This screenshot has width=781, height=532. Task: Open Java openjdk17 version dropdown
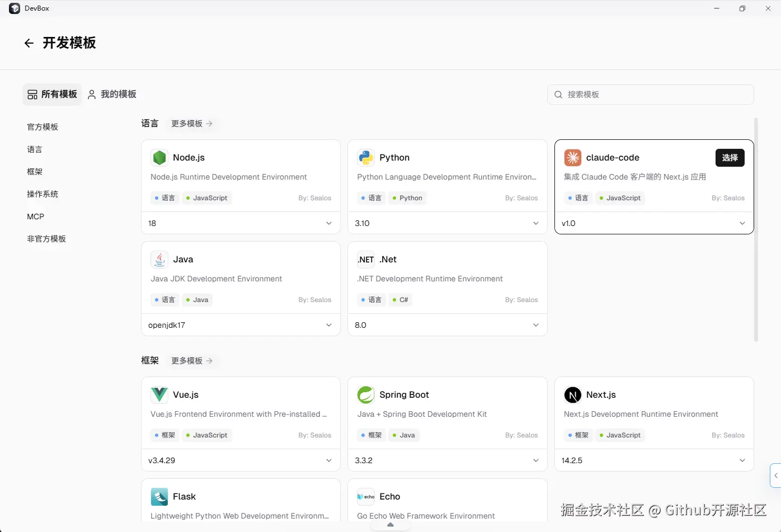point(241,325)
